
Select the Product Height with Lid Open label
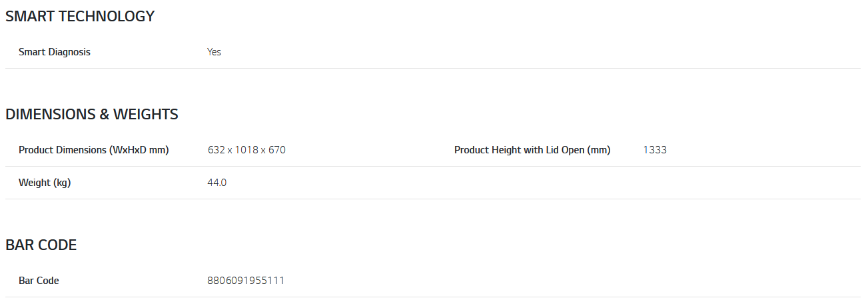532,150
